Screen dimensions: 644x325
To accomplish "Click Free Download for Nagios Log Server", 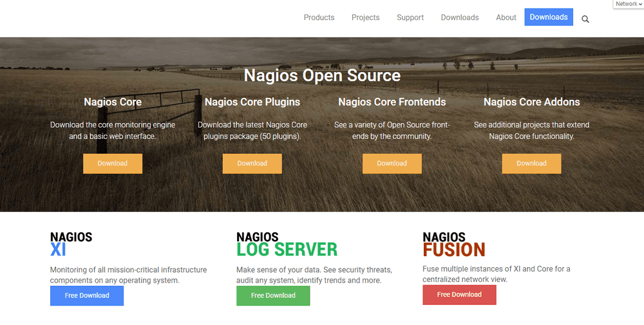I will (273, 295).
